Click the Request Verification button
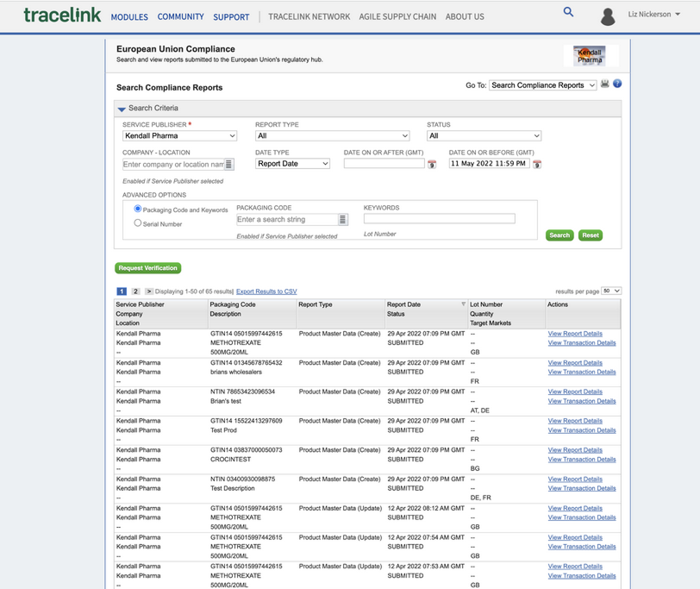Image resolution: width=700 pixels, height=589 pixels. [147, 268]
